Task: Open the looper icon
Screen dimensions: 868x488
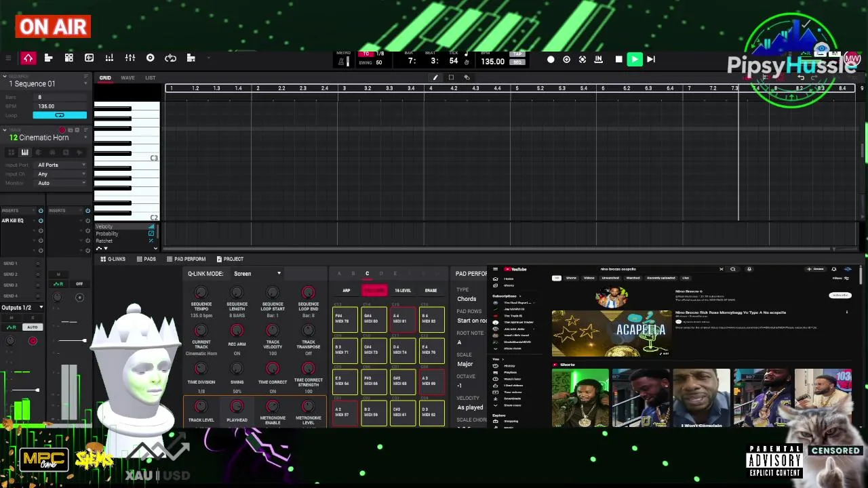Action: click(x=170, y=58)
